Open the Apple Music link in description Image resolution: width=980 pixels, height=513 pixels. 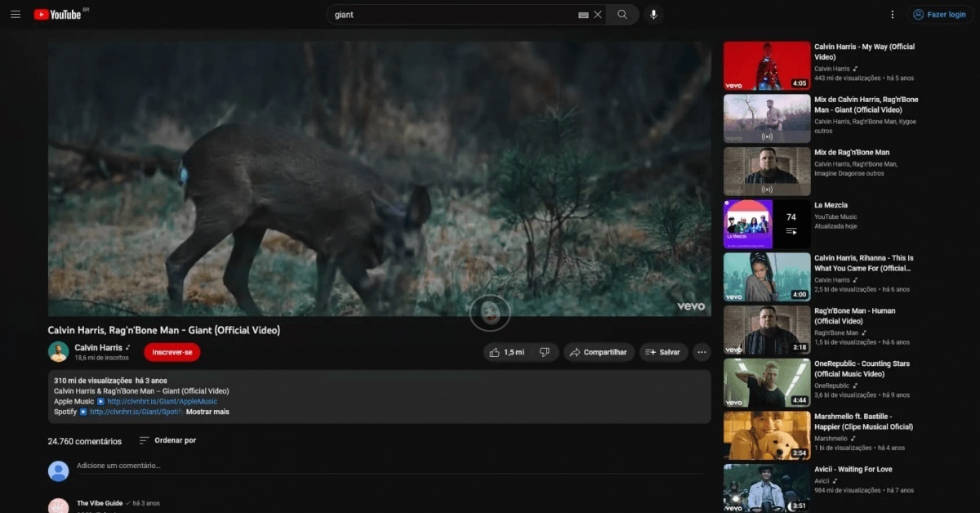[162, 401]
